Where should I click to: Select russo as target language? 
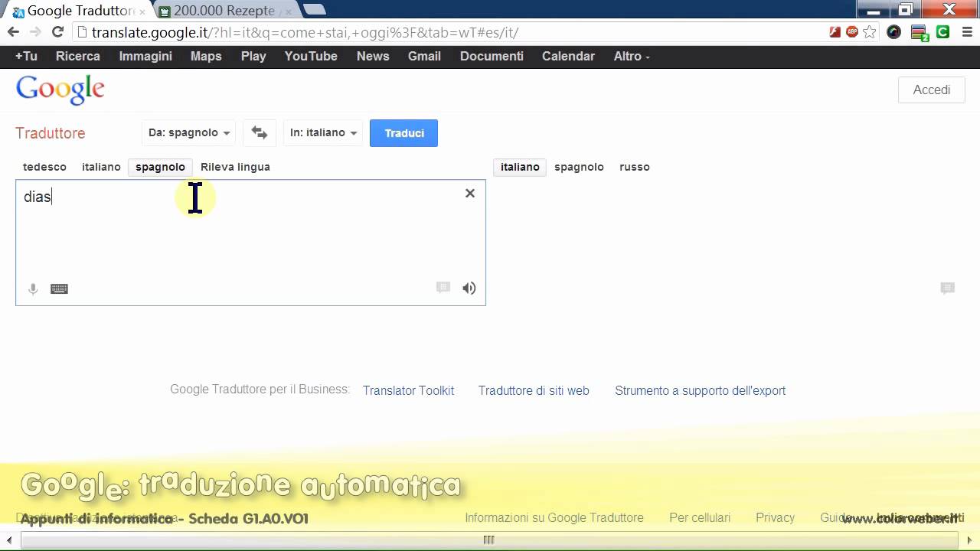coord(635,167)
